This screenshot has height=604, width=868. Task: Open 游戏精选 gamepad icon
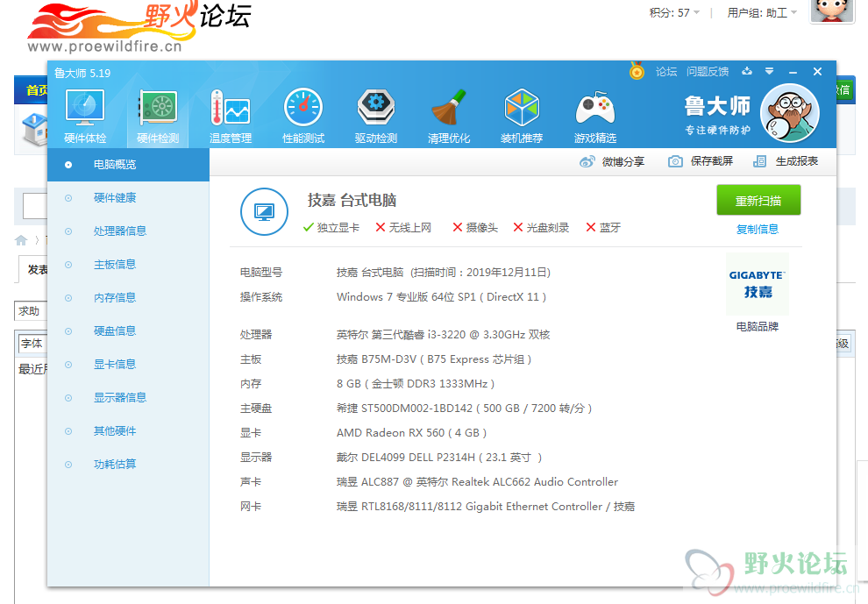(595, 117)
